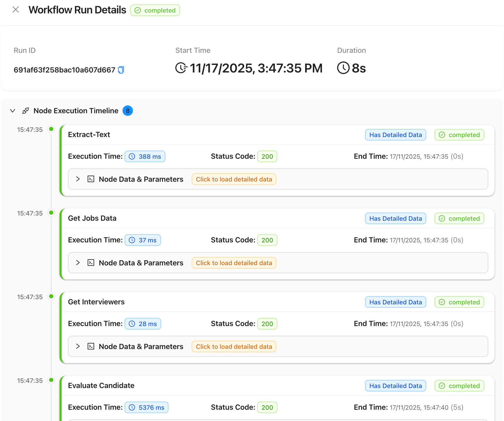Click the clock icon beside 388 ms
The height and width of the screenshot is (421, 504).
[132, 156]
